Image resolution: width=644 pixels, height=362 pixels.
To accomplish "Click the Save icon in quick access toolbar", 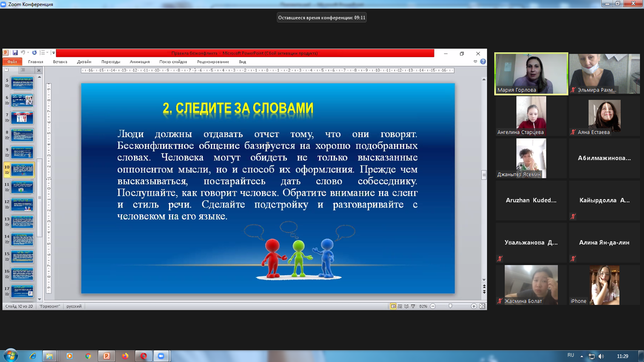I will [15, 53].
